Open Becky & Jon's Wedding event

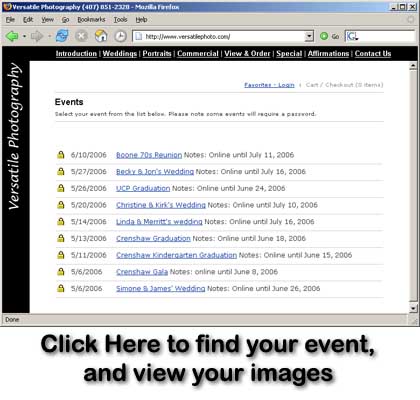tap(155, 172)
